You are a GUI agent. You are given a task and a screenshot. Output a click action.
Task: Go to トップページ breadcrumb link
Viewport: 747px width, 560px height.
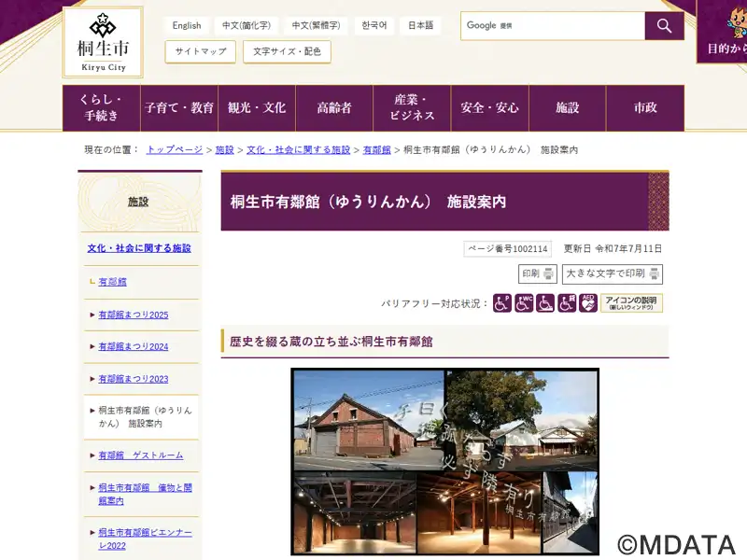(x=175, y=149)
